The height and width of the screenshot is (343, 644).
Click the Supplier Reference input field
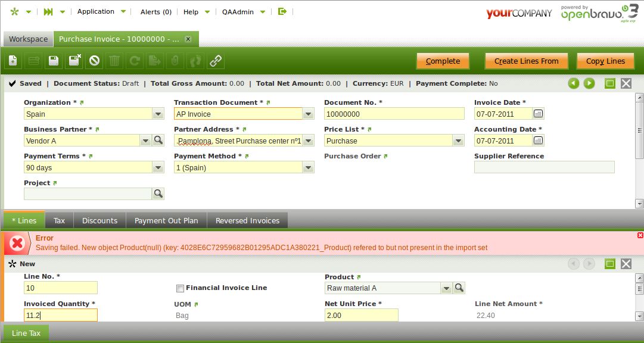[x=544, y=168]
